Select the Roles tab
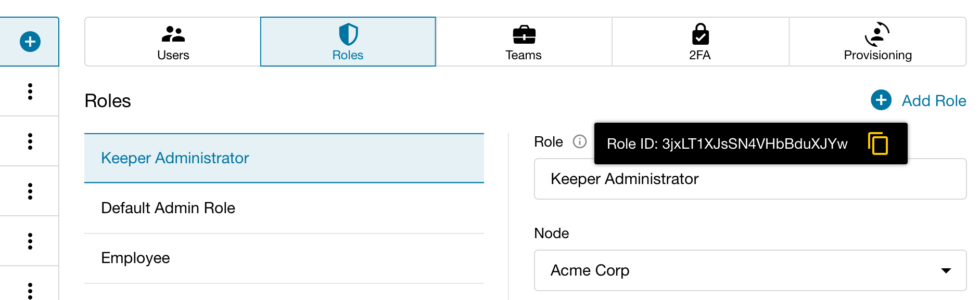Screen dimensions: 980x300 pyautogui.click(x=348, y=42)
